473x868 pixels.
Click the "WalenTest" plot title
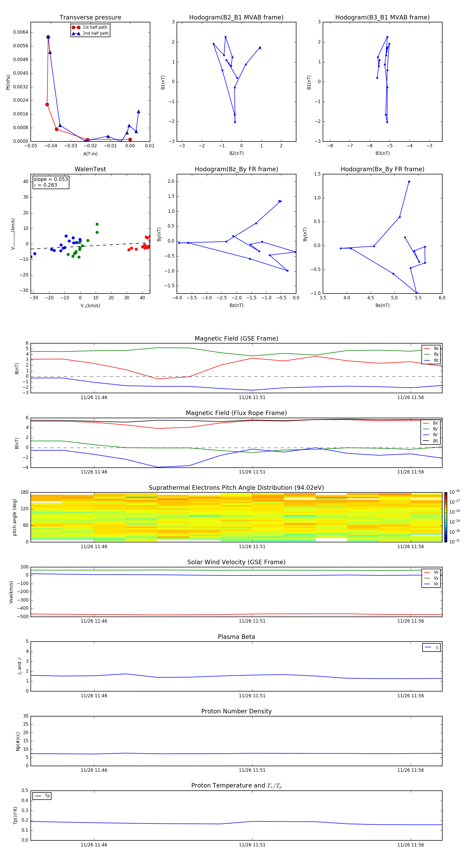pos(90,169)
